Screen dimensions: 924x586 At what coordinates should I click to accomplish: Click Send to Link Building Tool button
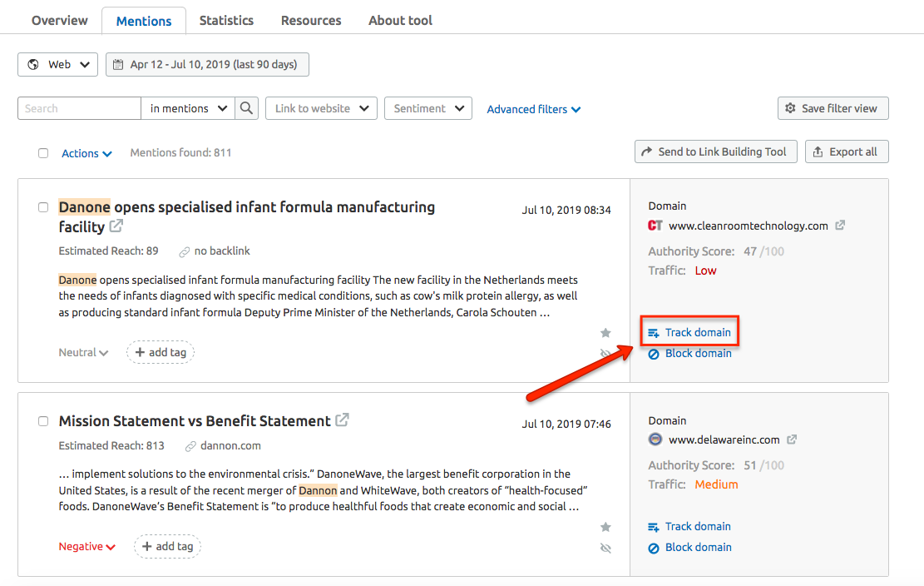(x=715, y=151)
